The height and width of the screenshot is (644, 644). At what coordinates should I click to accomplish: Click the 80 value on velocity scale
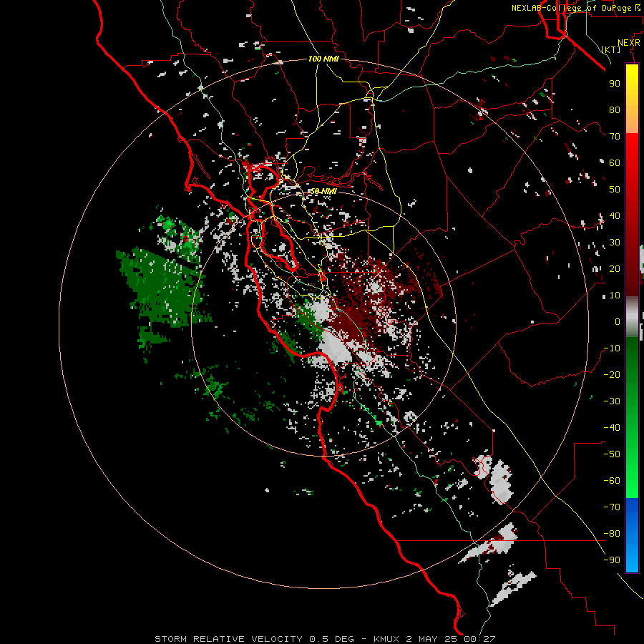pyautogui.click(x=615, y=109)
